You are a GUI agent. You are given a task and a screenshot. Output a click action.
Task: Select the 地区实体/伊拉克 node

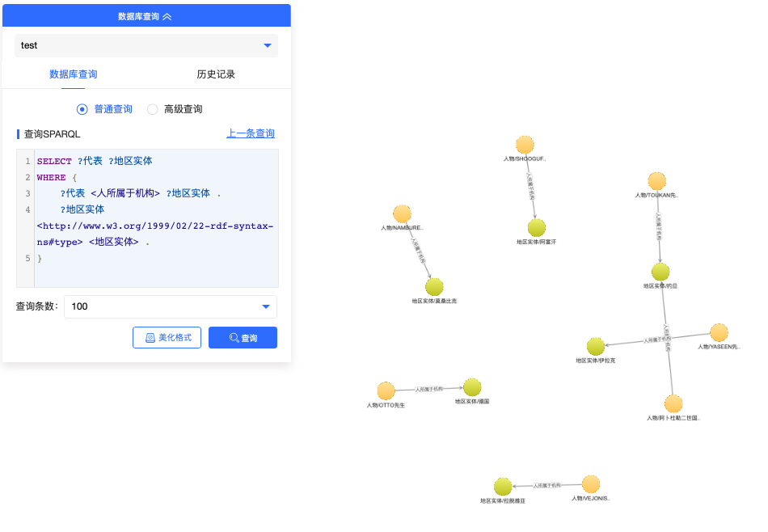point(597,345)
